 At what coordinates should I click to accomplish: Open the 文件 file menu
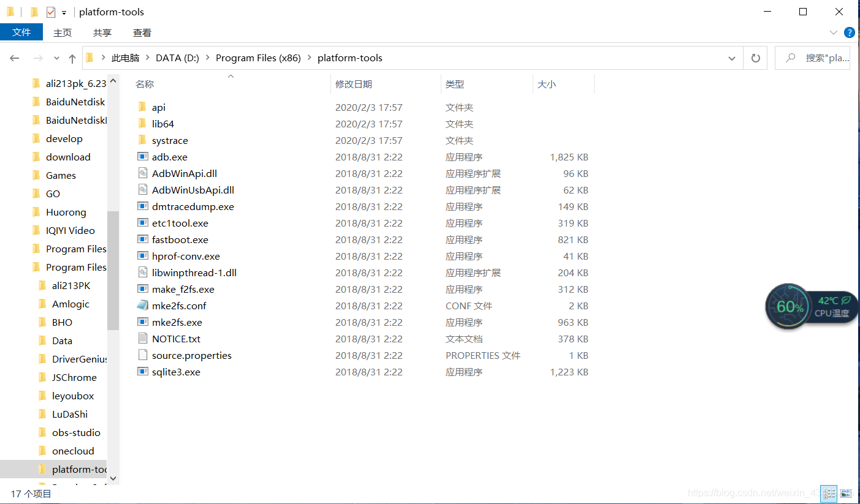tap(21, 32)
